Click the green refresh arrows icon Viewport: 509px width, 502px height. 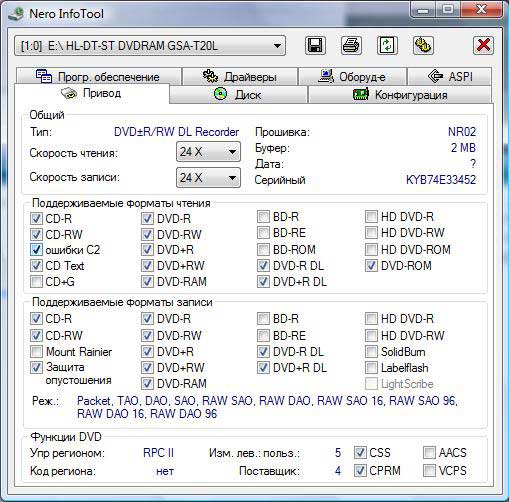tap(387, 45)
